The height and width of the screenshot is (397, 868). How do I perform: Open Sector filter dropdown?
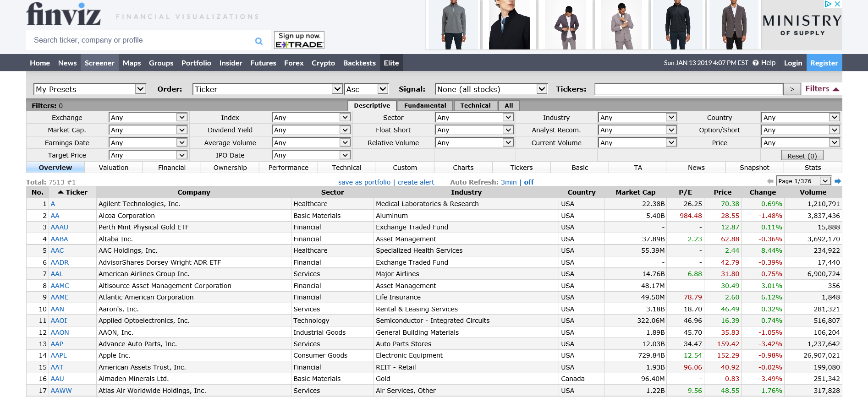tap(474, 117)
